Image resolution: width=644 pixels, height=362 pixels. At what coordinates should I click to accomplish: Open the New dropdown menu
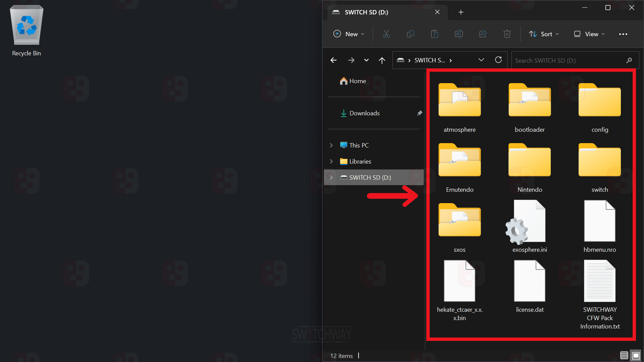click(x=349, y=34)
